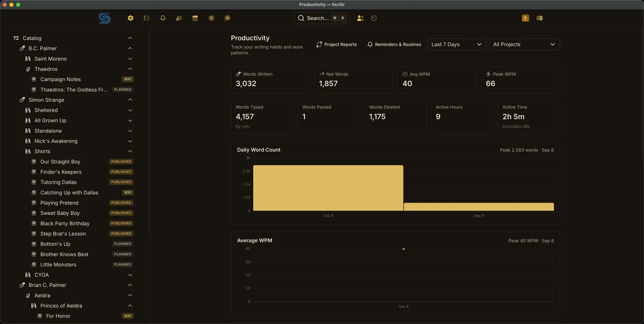Open Project Reports

336,44
